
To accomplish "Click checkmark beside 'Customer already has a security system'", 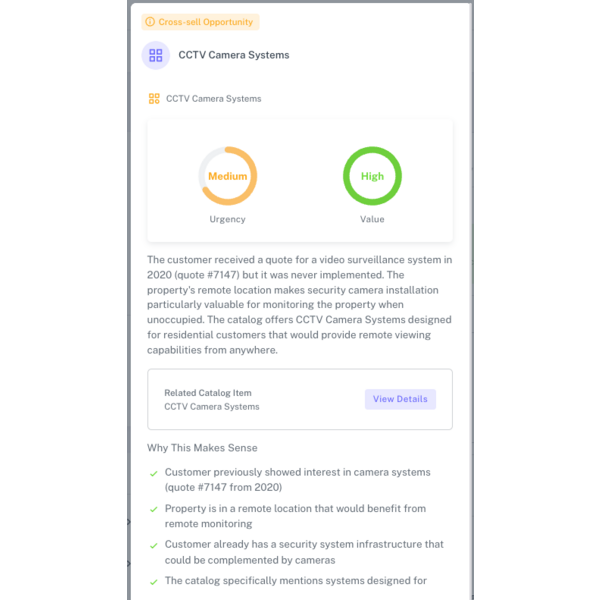I will click(153, 545).
